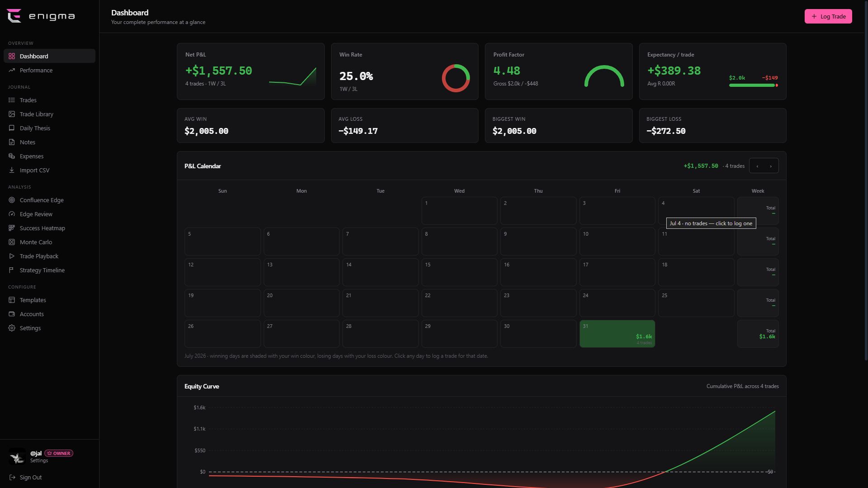
Task: Click the @jal profile avatar
Action: coord(17,457)
